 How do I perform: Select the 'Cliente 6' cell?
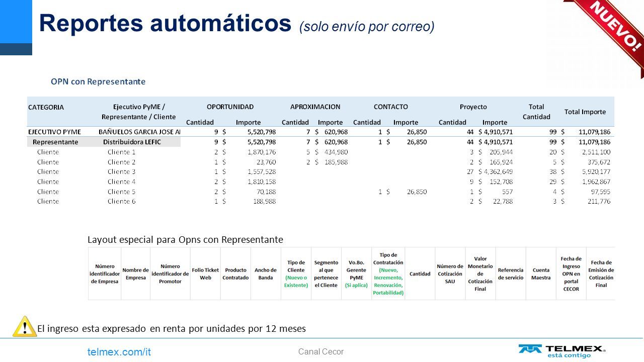121,201
